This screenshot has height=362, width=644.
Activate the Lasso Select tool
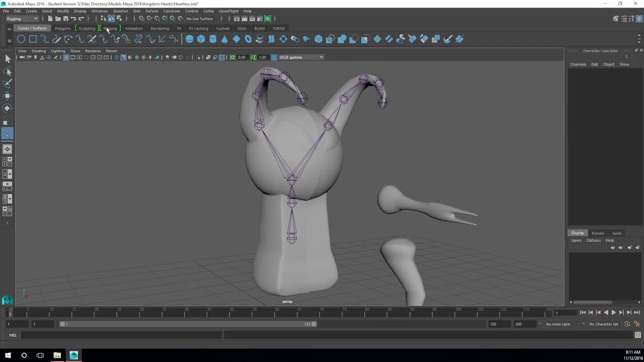click(x=8, y=71)
